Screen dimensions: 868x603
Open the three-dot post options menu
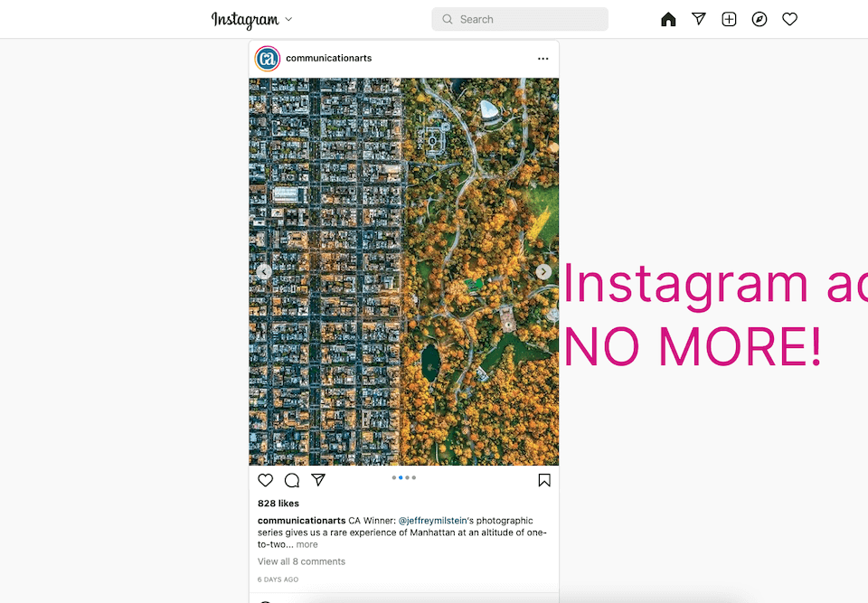[543, 59]
